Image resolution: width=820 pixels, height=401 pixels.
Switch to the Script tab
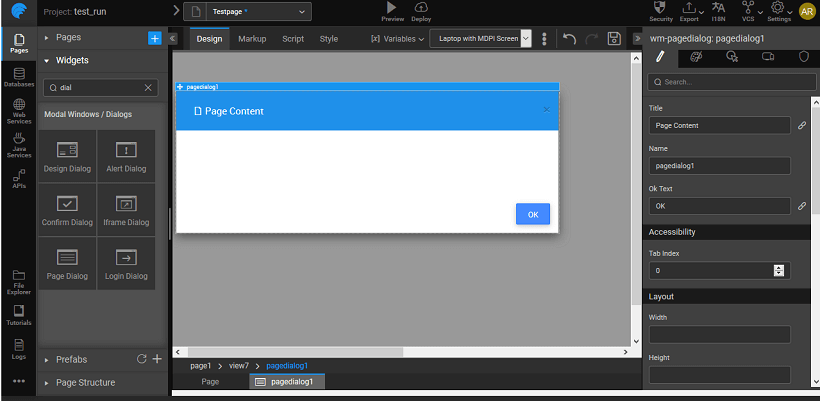click(x=293, y=39)
